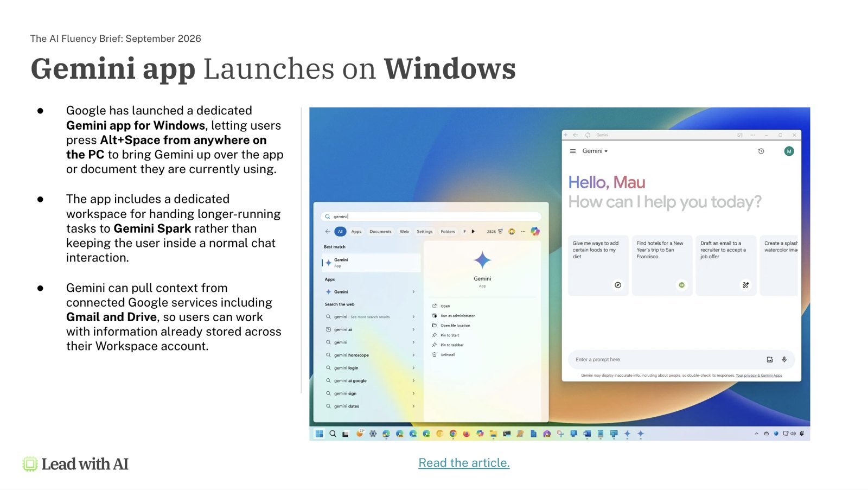Switch to the 'Folders' search filter tab
This screenshot has height=490, width=868.
coord(448,232)
